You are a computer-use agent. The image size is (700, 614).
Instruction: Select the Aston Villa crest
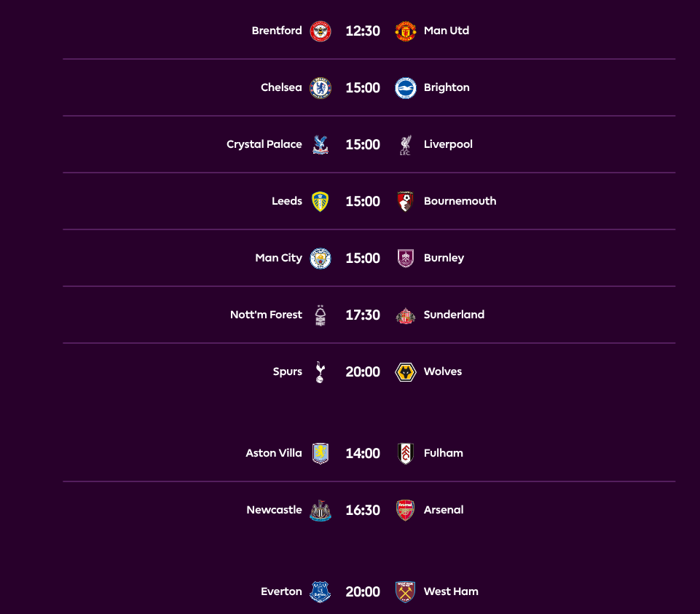(x=320, y=453)
